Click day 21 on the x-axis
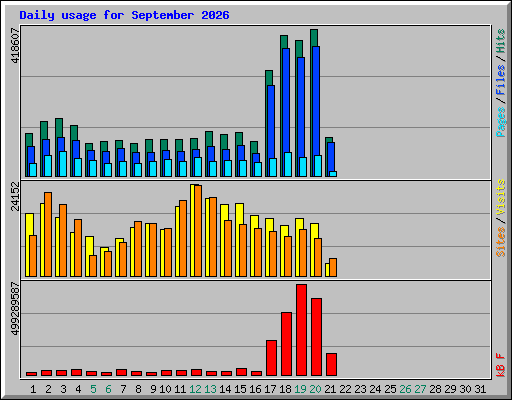The image size is (512, 400). [330, 389]
